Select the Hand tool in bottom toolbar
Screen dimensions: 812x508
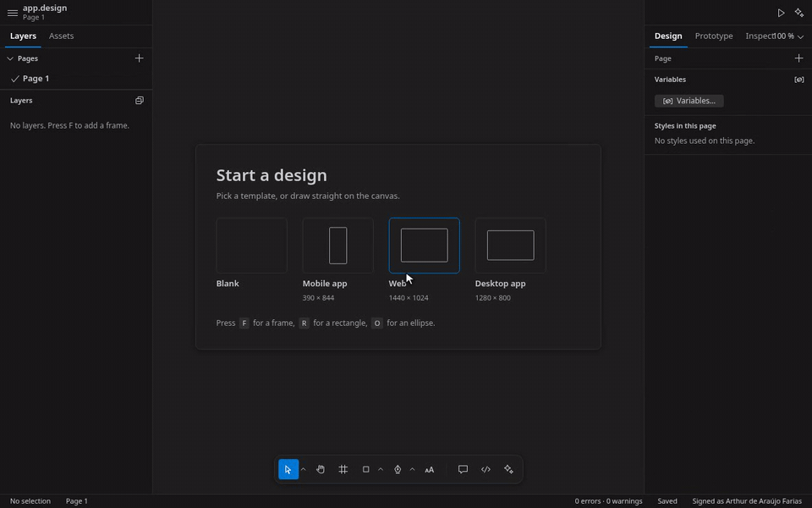pyautogui.click(x=321, y=470)
